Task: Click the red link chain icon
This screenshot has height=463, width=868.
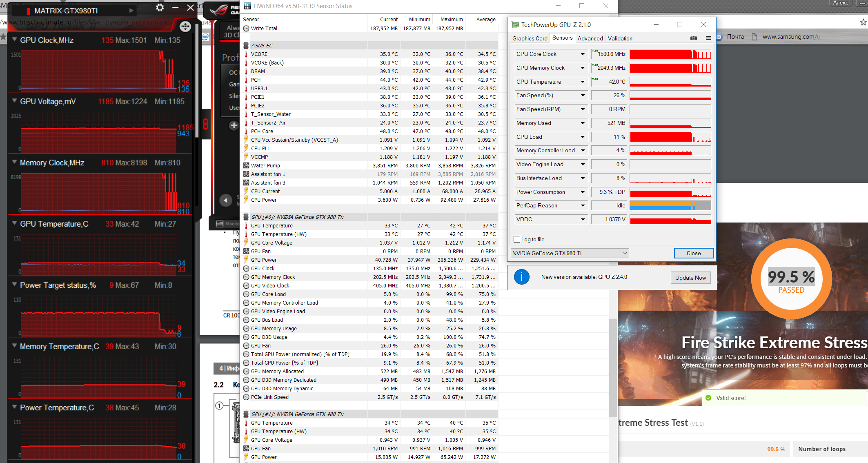Action: (205, 124)
